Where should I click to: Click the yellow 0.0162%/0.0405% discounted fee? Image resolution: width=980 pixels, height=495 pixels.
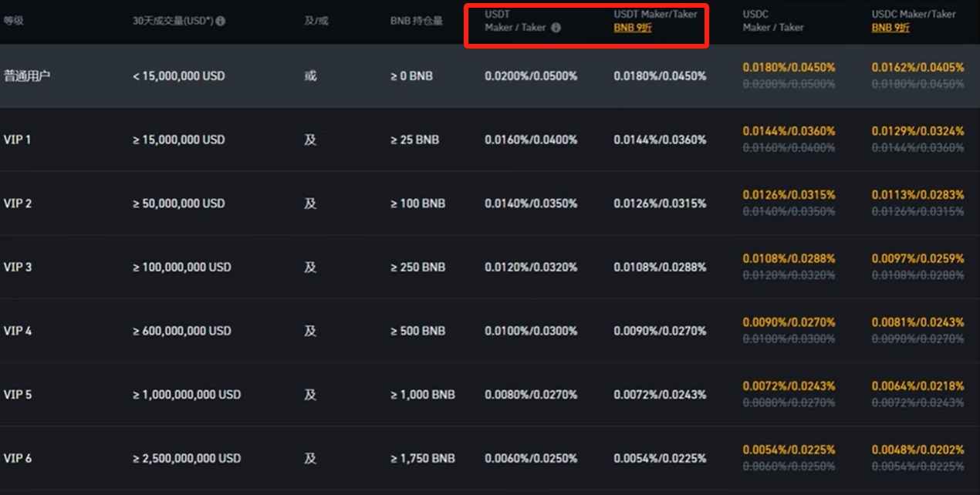(x=917, y=68)
